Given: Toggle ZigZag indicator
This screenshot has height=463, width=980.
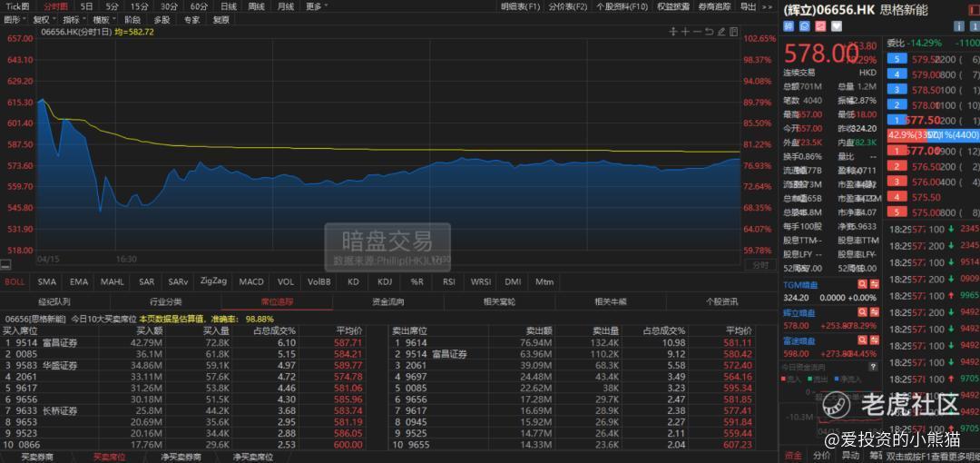Looking at the screenshot, I should (214, 281).
